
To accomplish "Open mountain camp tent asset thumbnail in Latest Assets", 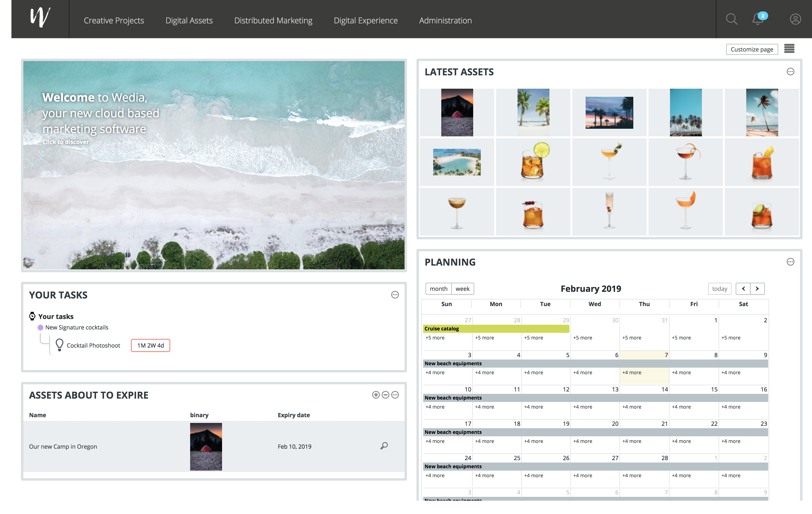I will [x=457, y=112].
